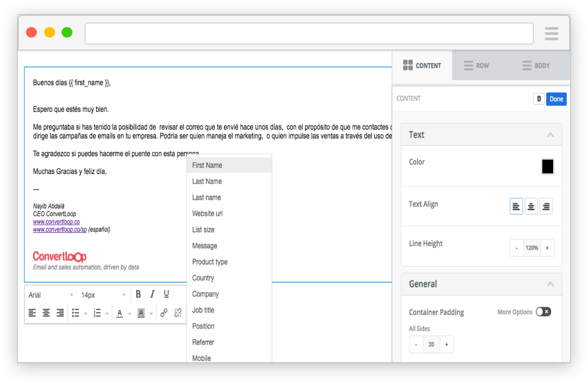
Task: Open the black text Color swatch
Action: pos(547,167)
